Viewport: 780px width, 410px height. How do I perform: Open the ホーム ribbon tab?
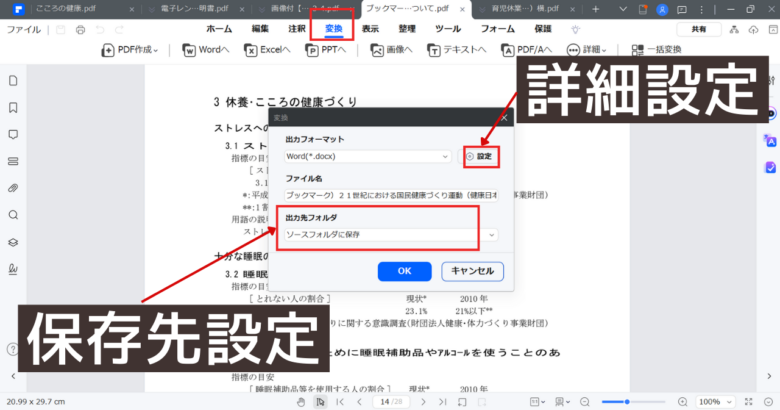(x=219, y=29)
